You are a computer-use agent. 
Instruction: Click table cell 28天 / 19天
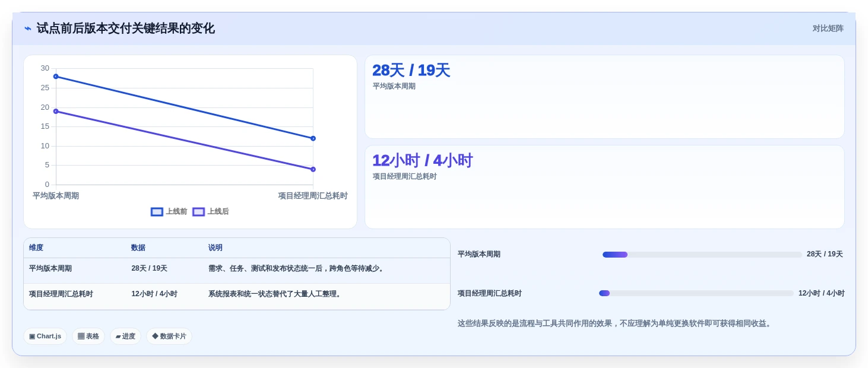tap(149, 269)
